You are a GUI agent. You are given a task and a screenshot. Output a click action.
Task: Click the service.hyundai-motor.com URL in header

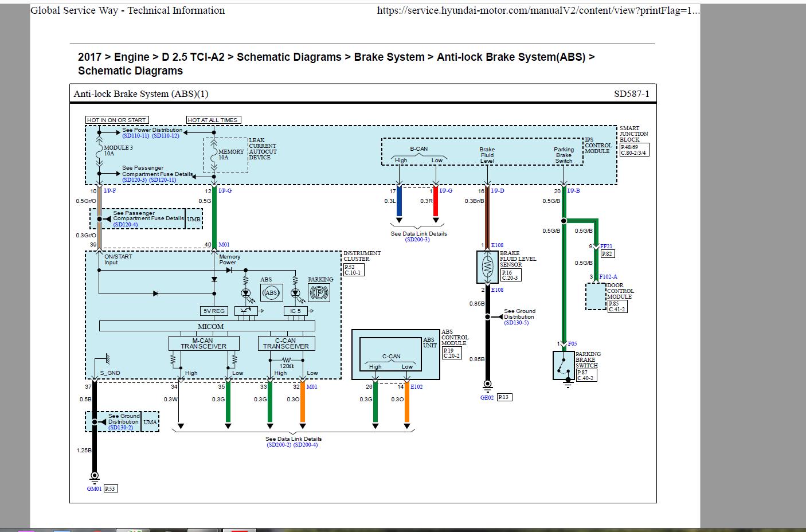coord(538,10)
